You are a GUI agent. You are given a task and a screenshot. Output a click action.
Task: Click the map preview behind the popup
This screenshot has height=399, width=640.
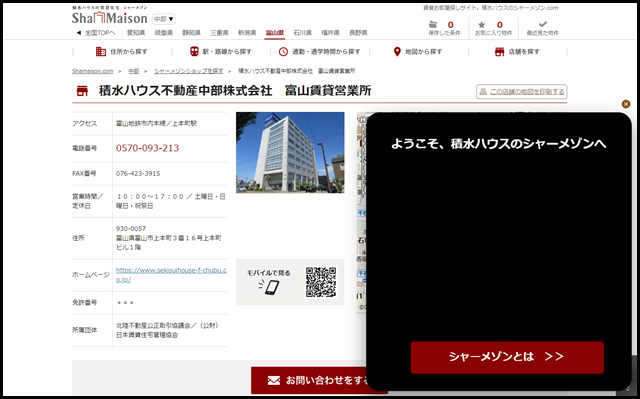(362, 212)
